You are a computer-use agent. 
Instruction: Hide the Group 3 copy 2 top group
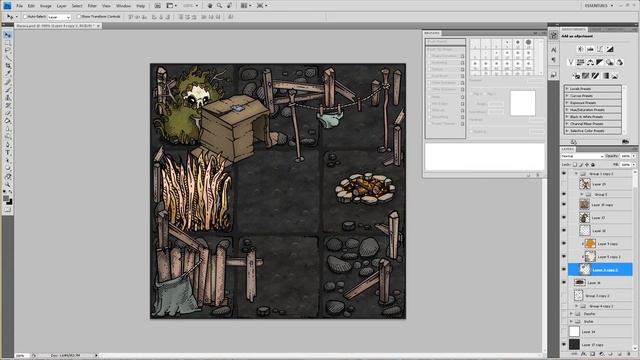click(564, 174)
